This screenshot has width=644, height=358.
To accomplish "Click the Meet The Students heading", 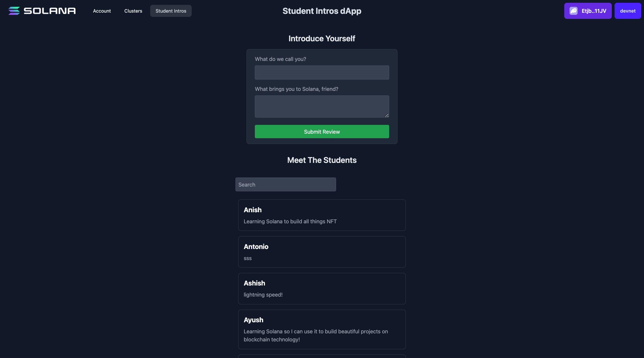I will point(322,160).
